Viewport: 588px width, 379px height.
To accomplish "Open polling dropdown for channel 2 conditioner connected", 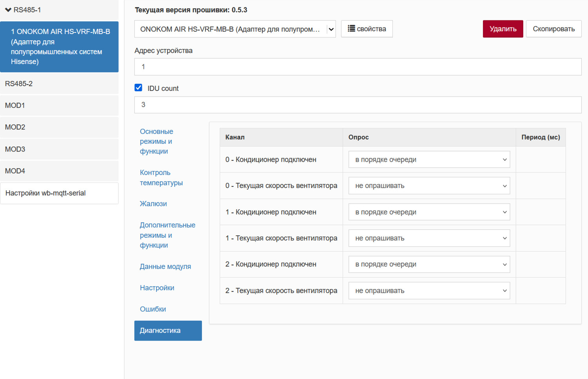I will tap(429, 264).
